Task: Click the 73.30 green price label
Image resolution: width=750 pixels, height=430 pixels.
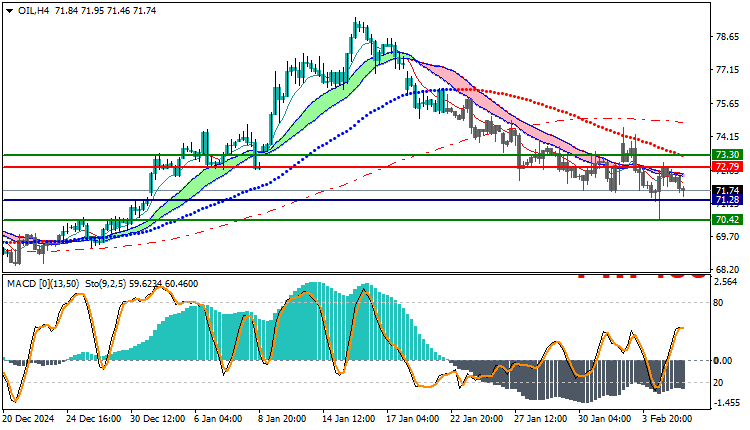Action: click(728, 154)
